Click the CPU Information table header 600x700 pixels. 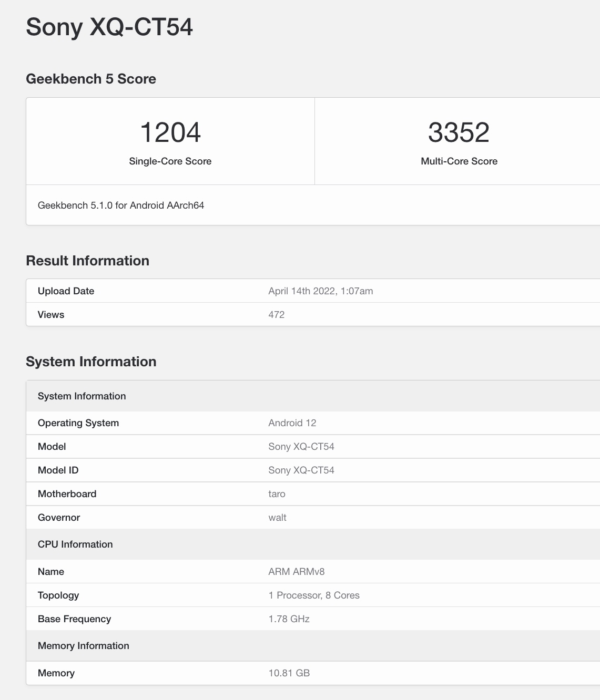point(313,544)
